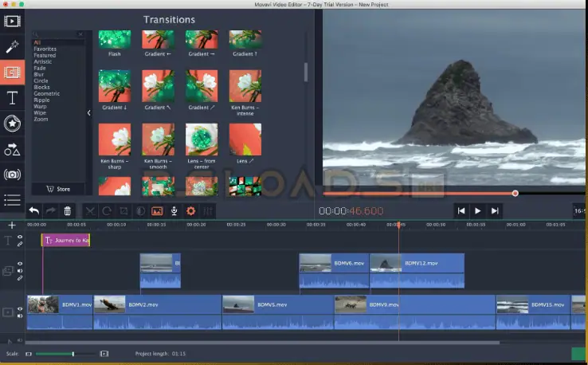Click the Redo arrow
588x365 pixels.
51,211
